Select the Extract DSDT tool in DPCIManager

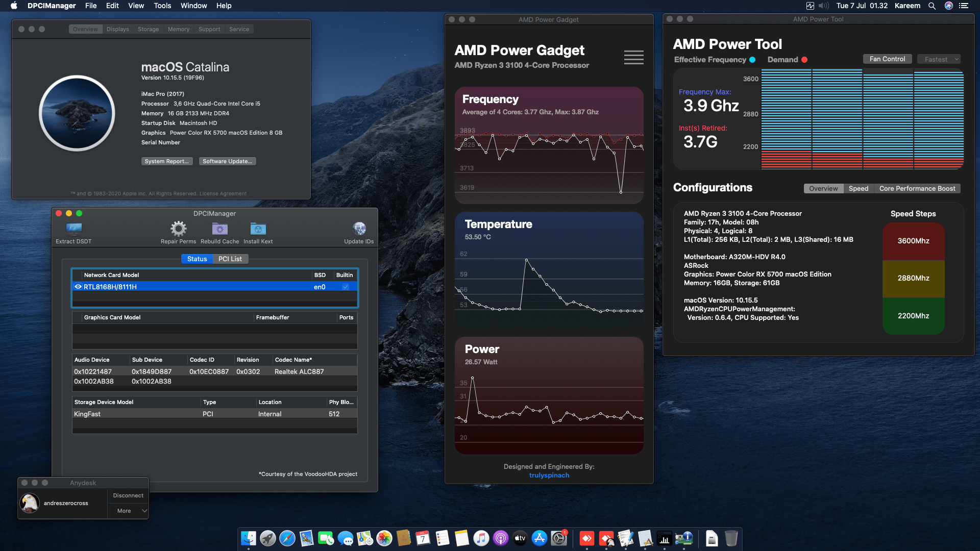coord(73,228)
